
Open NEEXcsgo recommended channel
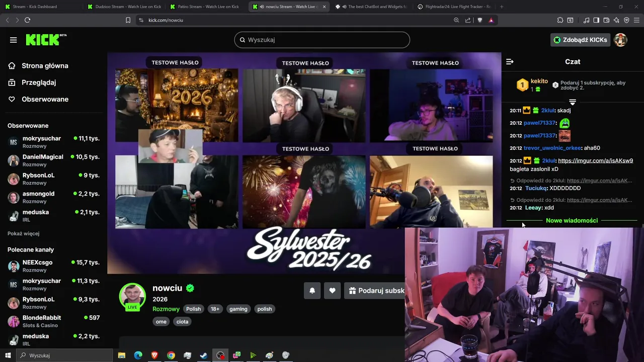coord(53,266)
